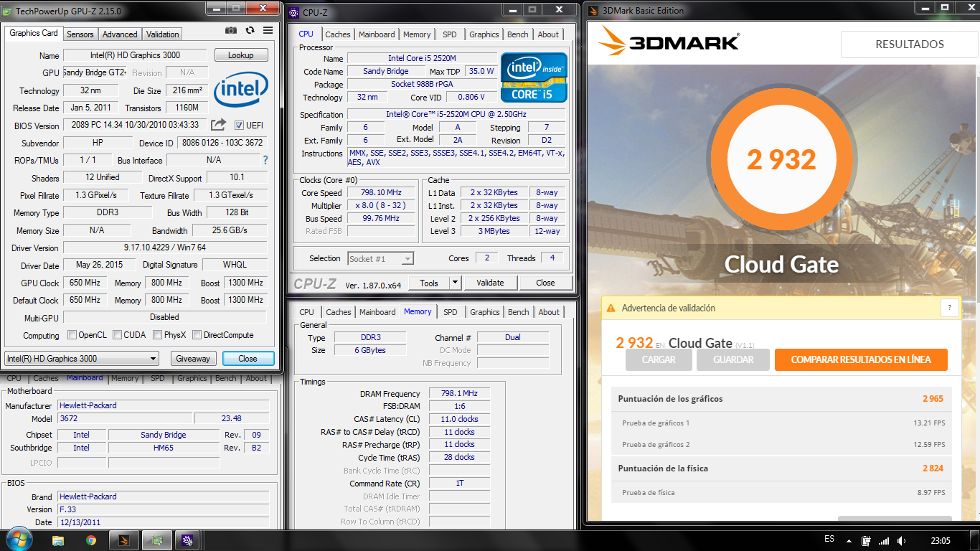Click the Giveaway button
Viewport: 980px width, 551px height.
[193, 359]
